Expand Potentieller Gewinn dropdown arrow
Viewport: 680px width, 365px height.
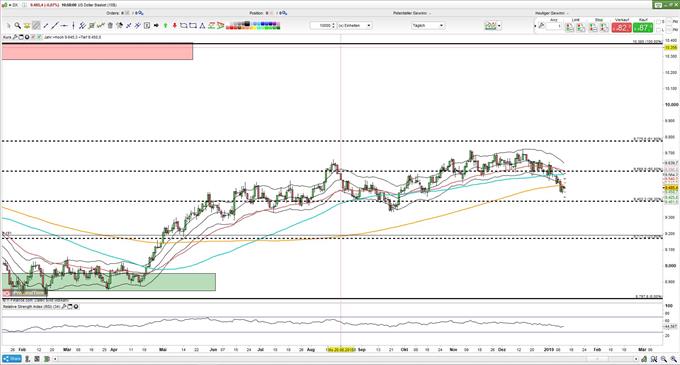click(431, 13)
